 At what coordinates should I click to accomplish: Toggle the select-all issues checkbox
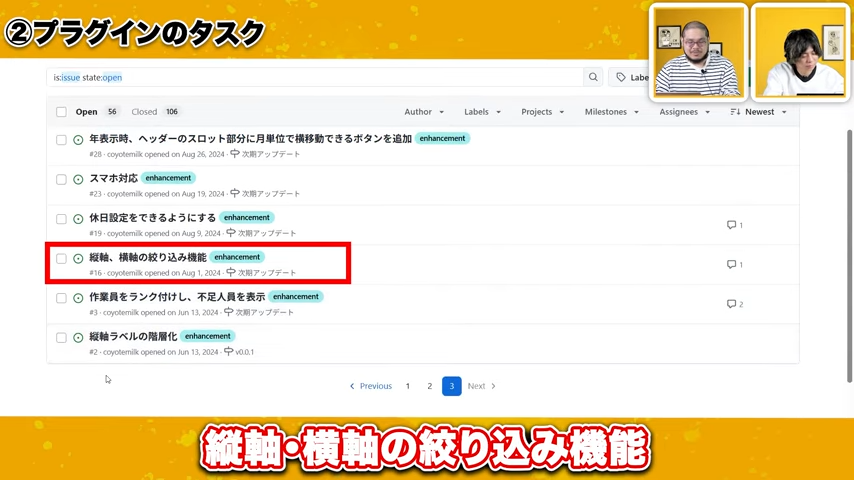click(x=62, y=112)
